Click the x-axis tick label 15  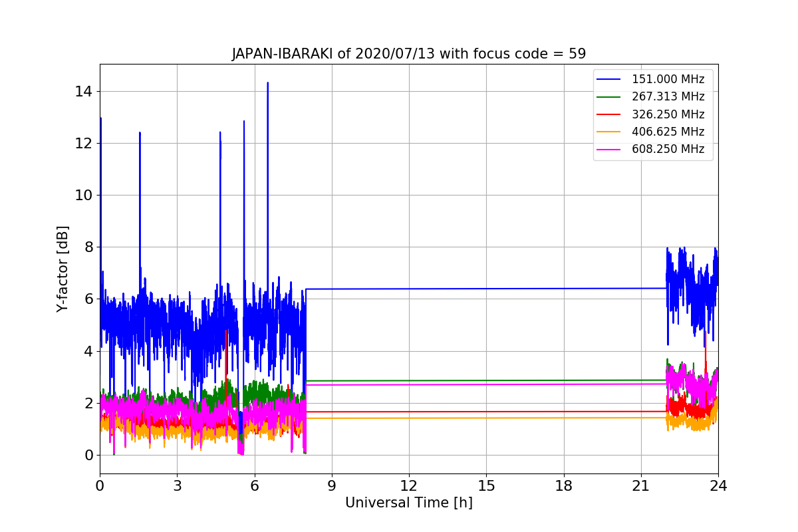coord(486,485)
